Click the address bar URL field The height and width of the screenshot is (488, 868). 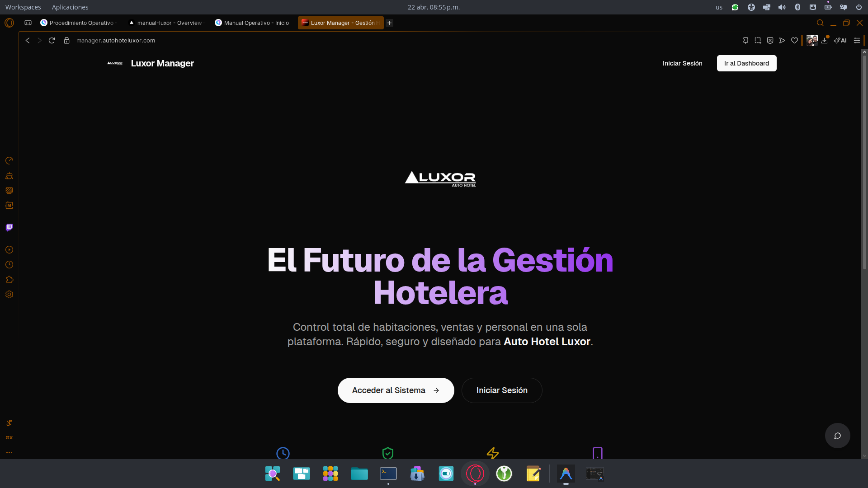click(116, 41)
